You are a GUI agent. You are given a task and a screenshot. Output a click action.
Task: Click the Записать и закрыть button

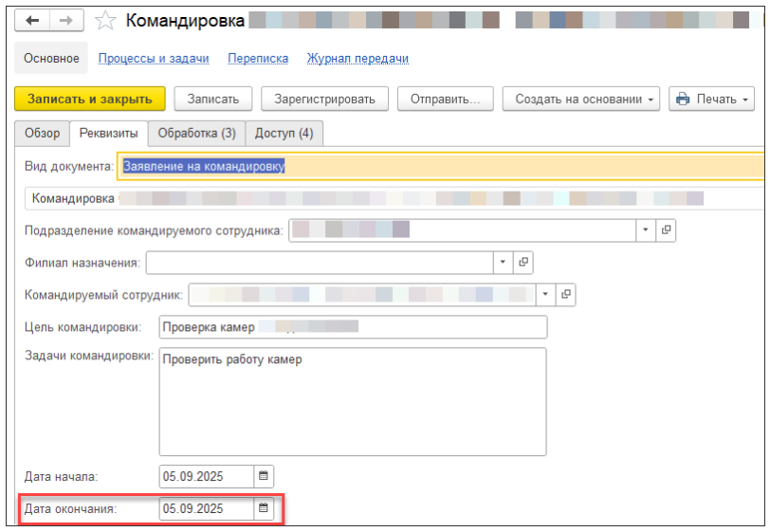(90, 100)
